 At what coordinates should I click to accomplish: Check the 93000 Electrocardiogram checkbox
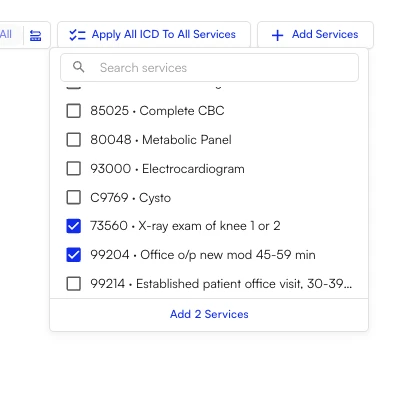click(74, 169)
